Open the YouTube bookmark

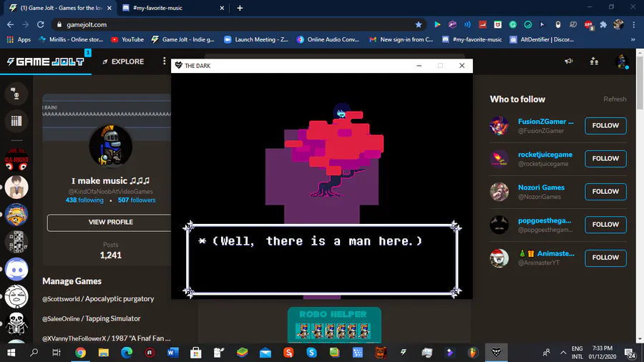click(127, 39)
